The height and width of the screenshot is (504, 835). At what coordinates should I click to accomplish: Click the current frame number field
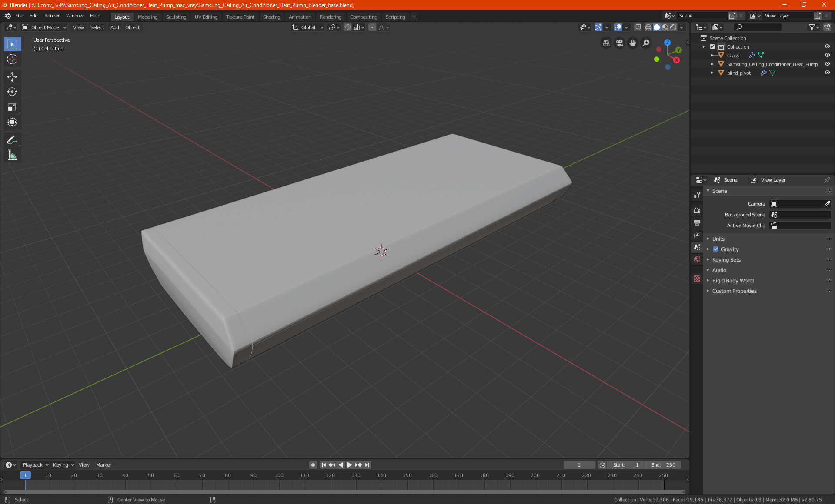(x=579, y=465)
